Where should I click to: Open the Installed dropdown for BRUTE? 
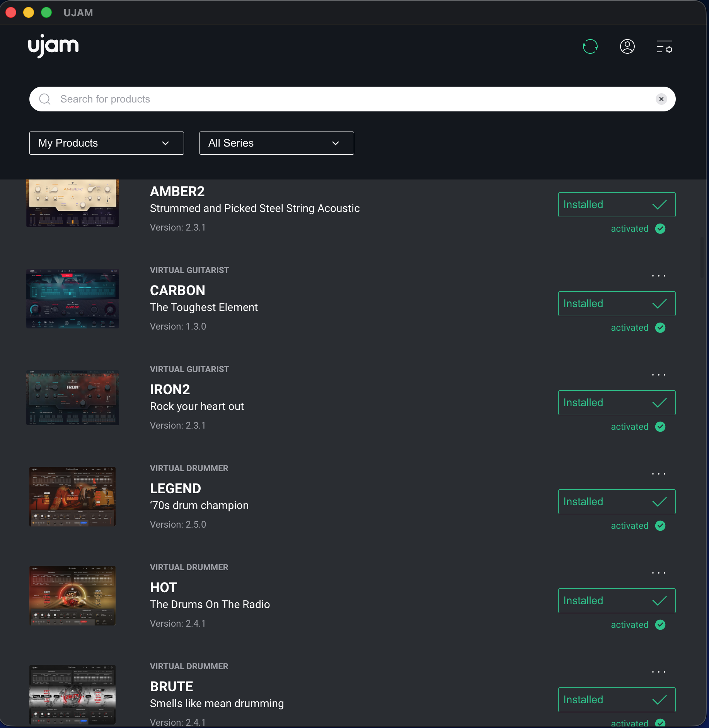point(617,700)
